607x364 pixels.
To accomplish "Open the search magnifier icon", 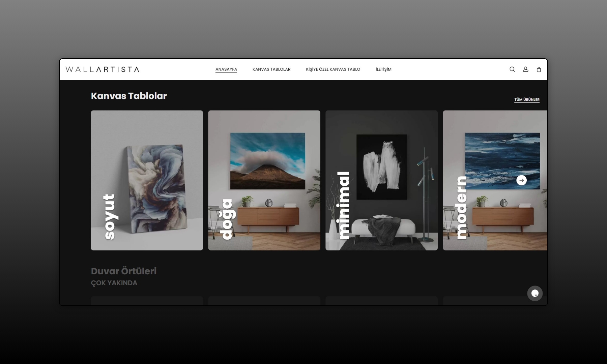I will click(x=512, y=69).
